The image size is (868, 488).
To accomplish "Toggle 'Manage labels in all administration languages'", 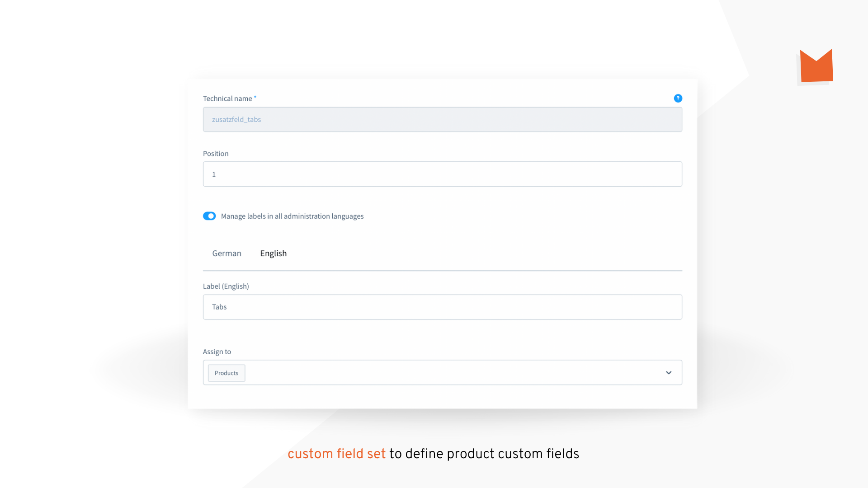I will tap(209, 216).
